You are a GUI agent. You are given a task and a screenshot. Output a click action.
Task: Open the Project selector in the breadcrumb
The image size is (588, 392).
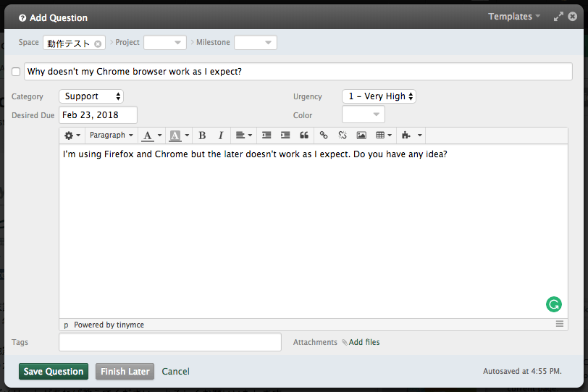165,43
